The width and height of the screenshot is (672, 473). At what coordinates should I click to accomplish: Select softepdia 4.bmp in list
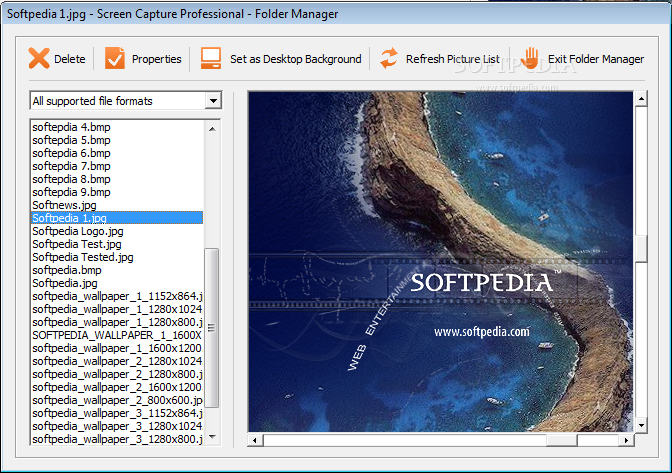[117, 127]
